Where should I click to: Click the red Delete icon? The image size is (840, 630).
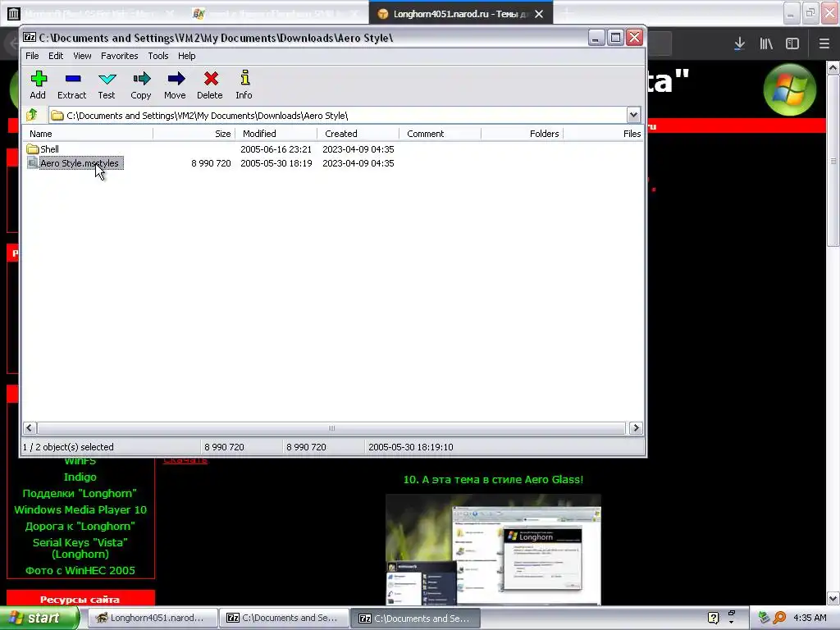(x=211, y=79)
